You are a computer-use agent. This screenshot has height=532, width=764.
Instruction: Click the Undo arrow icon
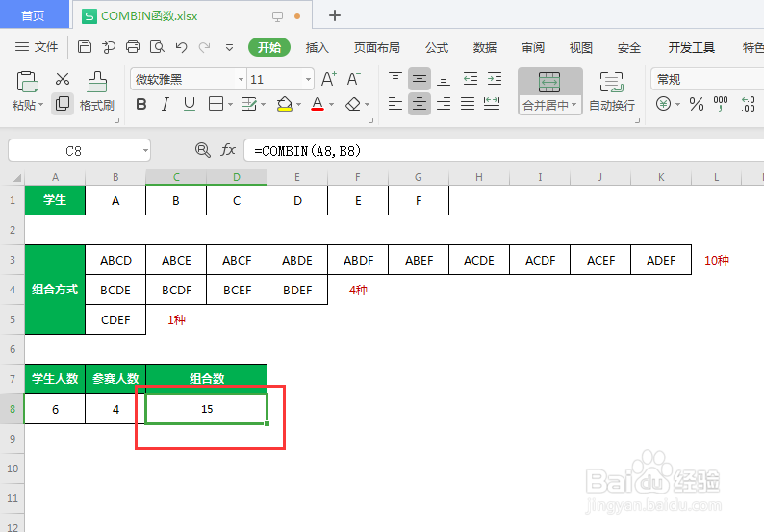click(x=181, y=47)
